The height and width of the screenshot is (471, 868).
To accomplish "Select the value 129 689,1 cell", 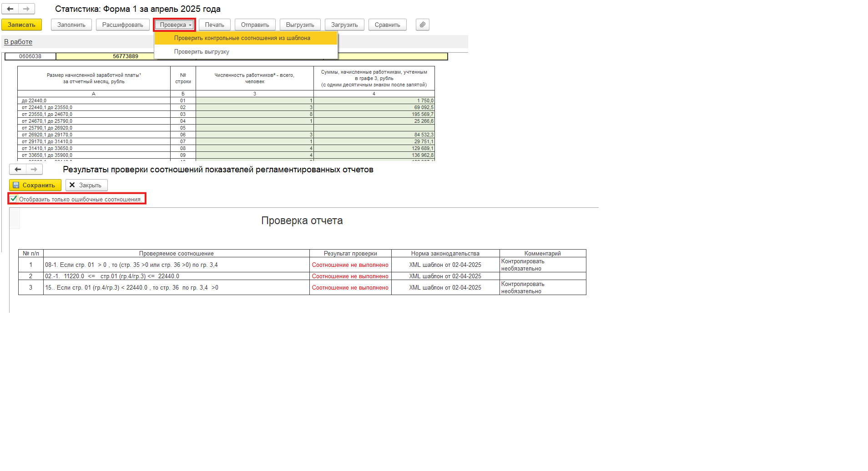I will [374, 148].
